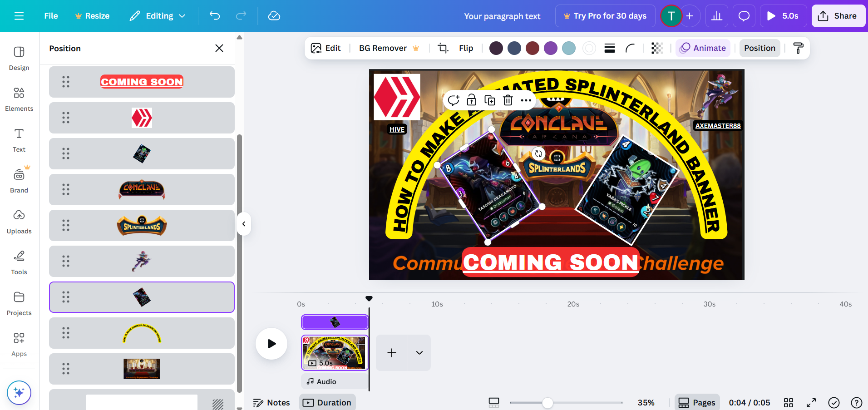Open the Tools side panel
Viewport: 868px width, 410px height.
(19, 262)
